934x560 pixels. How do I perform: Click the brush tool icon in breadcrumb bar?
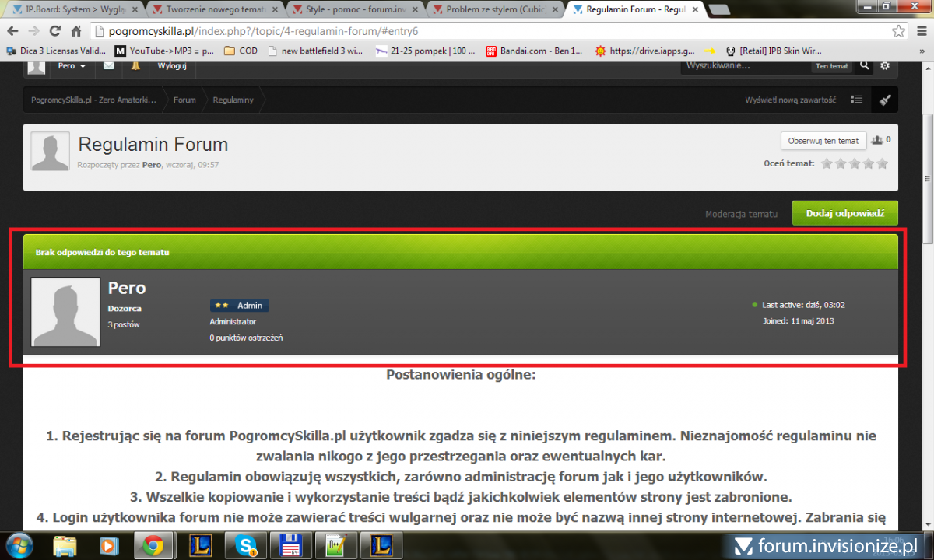point(885,100)
